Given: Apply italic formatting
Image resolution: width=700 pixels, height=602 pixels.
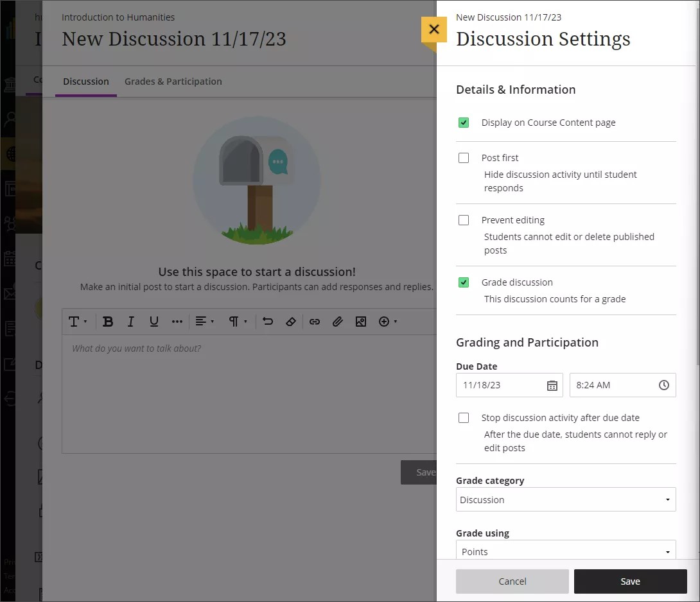Looking at the screenshot, I should tap(130, 322).
